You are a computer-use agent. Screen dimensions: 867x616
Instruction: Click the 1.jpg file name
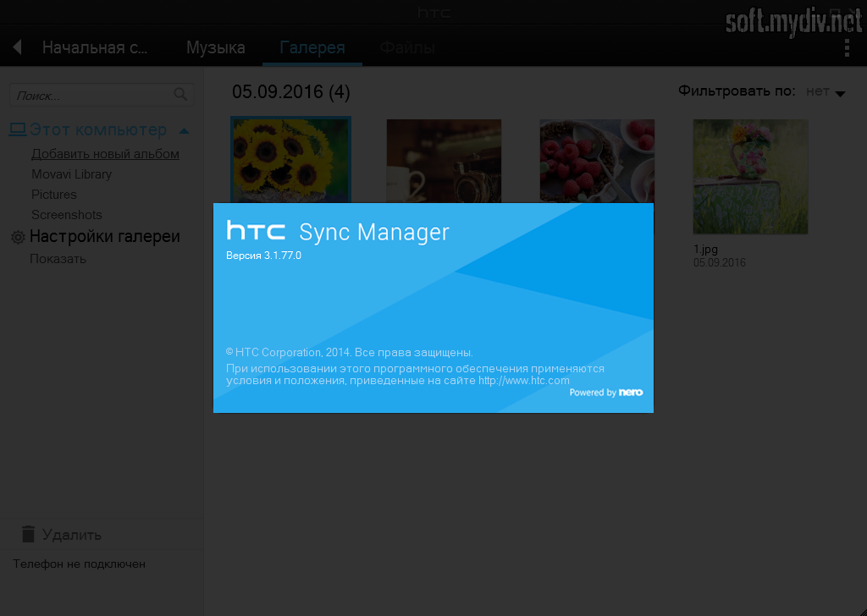tap(705, 249)
